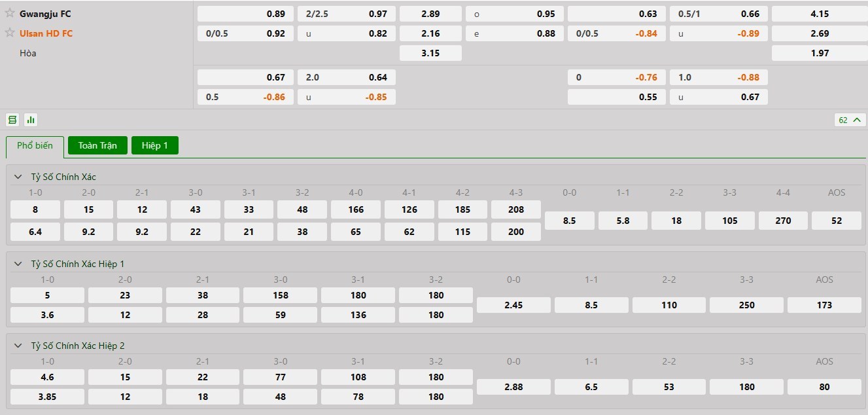868x415 pixels.
Task: Pick 0 handicap odds -0.76
Action: [x=617, y=77]
